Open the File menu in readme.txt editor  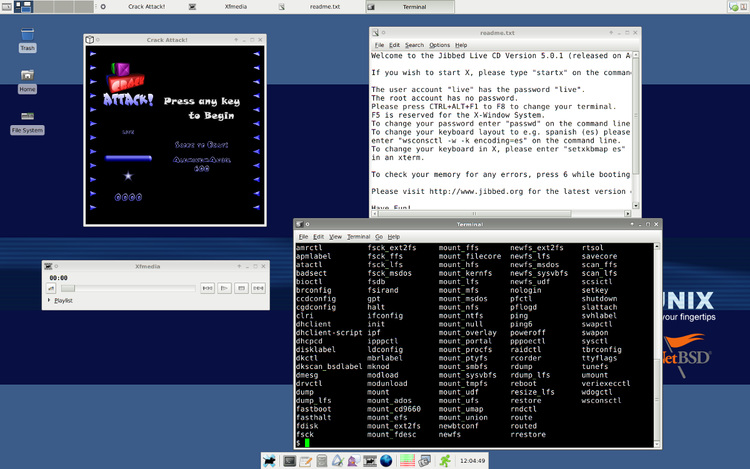(x=379, y=45)
